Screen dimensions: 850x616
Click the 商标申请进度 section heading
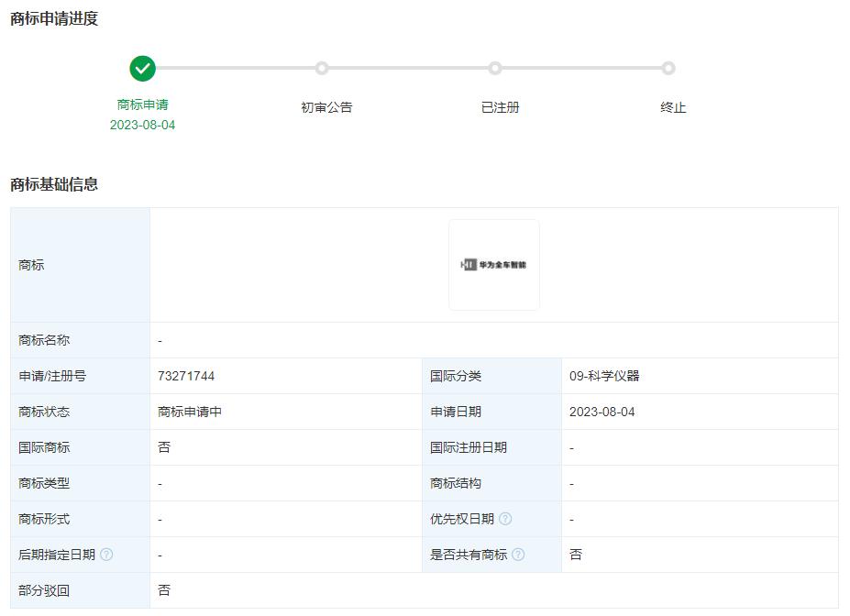coord(54,19)
